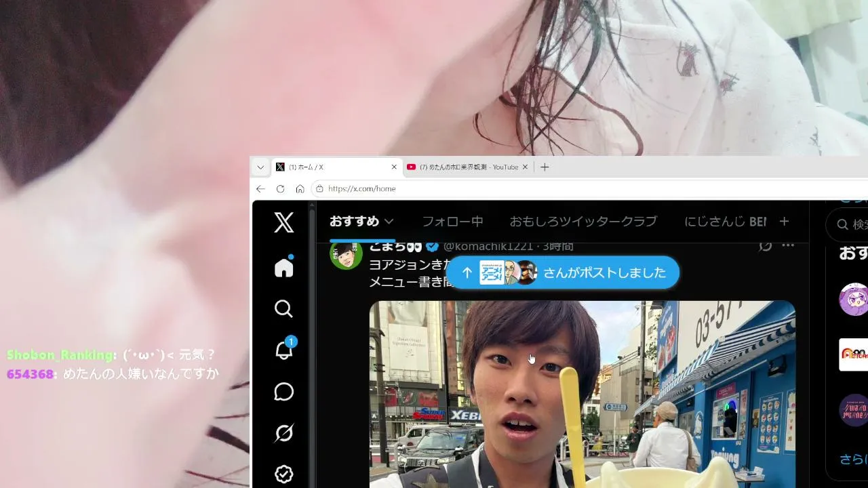Screen dimensions: 868x488
Task: Open the tab search dropdown chevron
Action: pyautogui.click(x=260, y=167)
